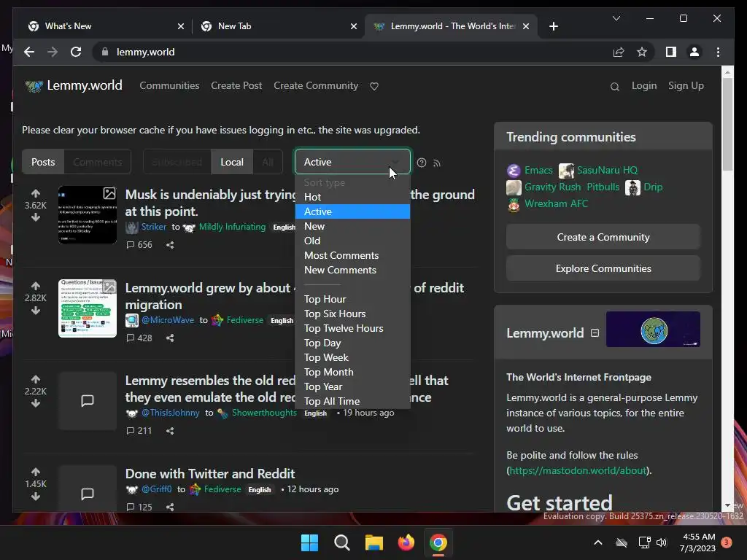Choose Hot sort option

[x=352, y=197]
